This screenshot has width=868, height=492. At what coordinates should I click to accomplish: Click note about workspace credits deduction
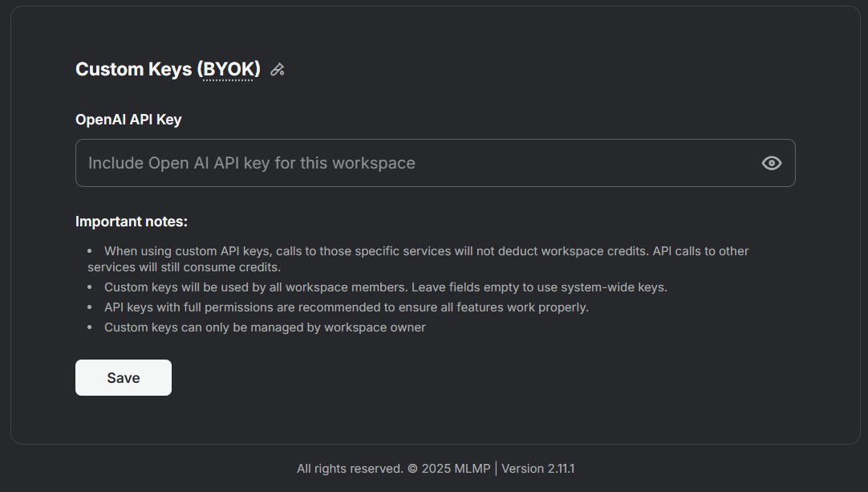[418, 258]
